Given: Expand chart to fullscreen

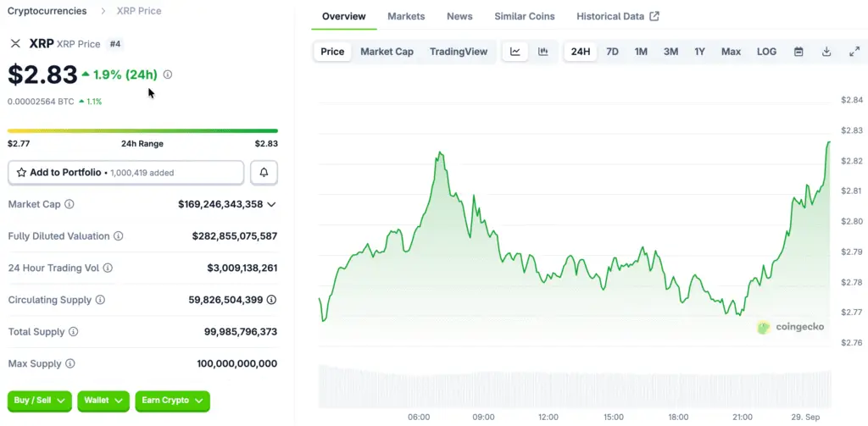Looking at the screenshot, I should coord(854,52).
